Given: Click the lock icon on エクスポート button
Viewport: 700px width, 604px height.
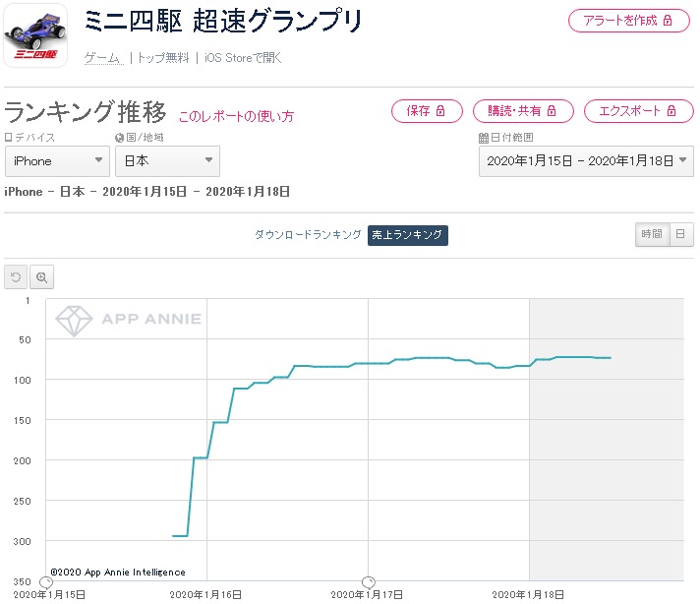Looking at the screenshot, I should tap(671, 111).
